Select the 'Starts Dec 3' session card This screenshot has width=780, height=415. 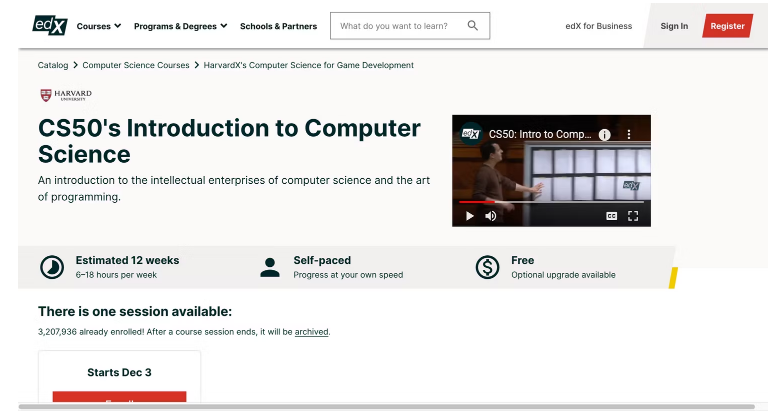pyautogui.click(x=119, y=376)
